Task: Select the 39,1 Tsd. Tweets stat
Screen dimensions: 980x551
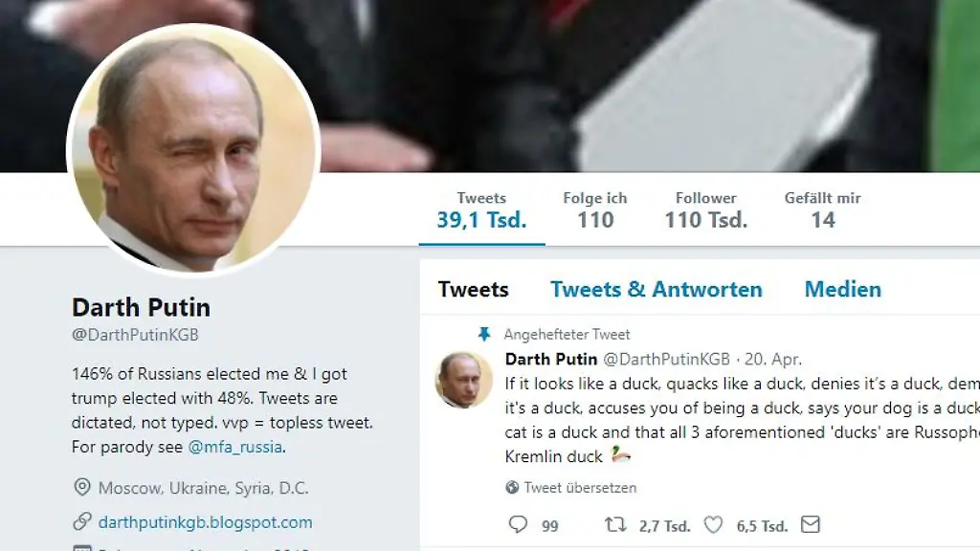Action: (481, 210)
